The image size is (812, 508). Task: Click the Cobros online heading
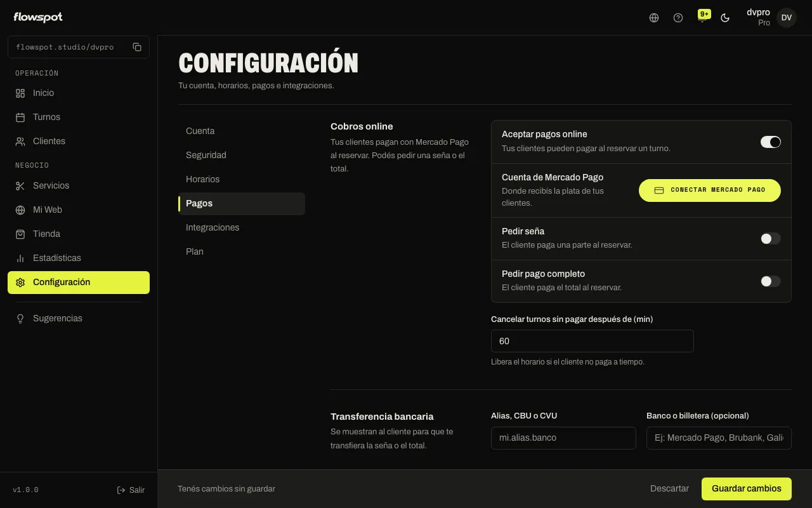pyautogui.click(x=362, y=126)
